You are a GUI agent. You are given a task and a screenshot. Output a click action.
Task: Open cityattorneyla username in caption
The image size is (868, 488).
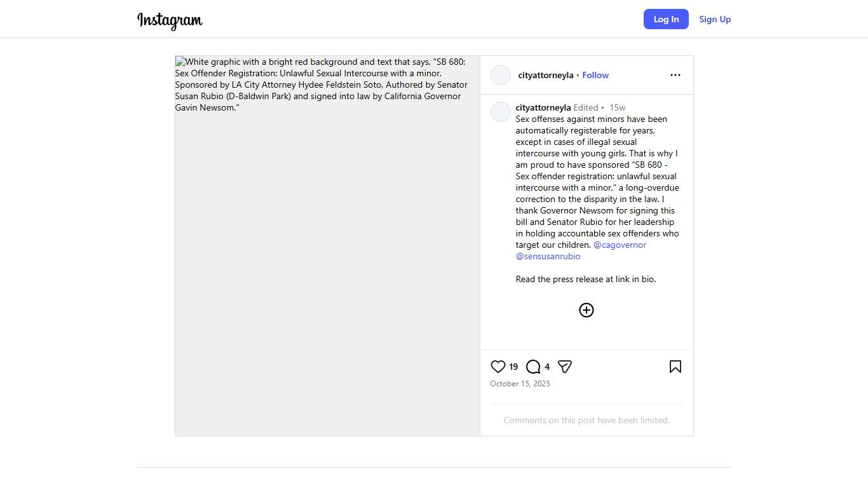[x=543, y=107]
